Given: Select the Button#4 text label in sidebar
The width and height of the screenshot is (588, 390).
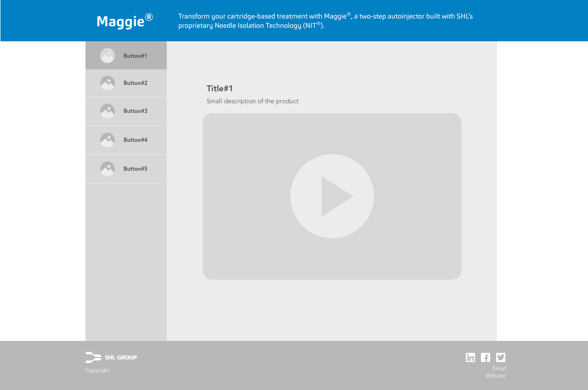Looking at the screenshot, I should click(136, 140).
